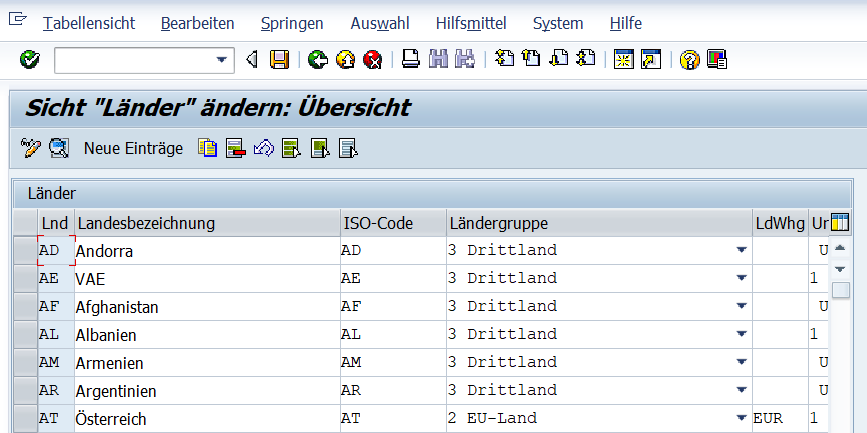This screenshot has height=433, width=867.
Task: Open the command field history dropdown
Action: click(x=222, y=60)
